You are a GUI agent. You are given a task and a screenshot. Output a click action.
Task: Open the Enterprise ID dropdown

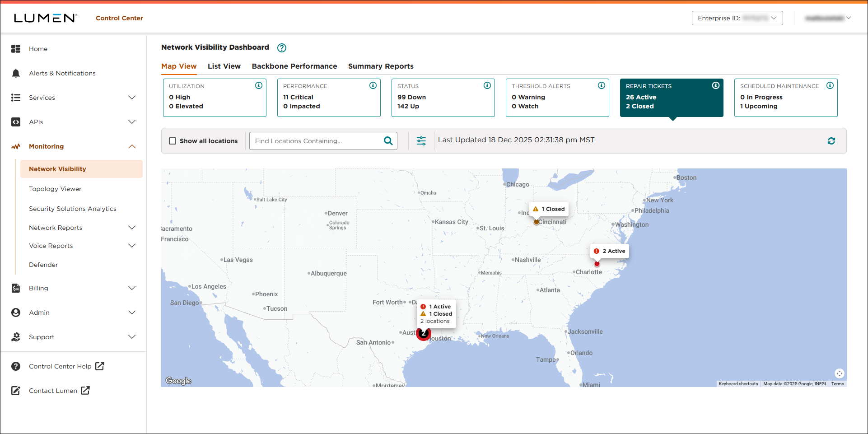(737, 18)
